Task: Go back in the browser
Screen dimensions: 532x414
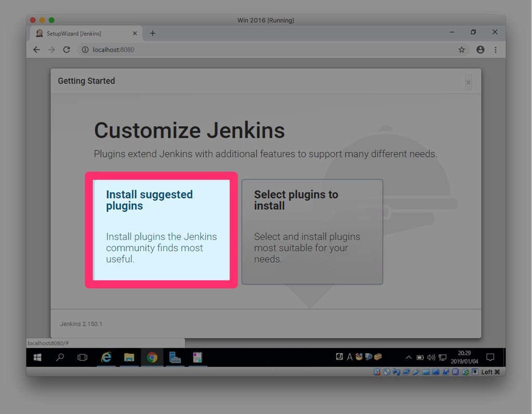Action: tap(37, 49)
